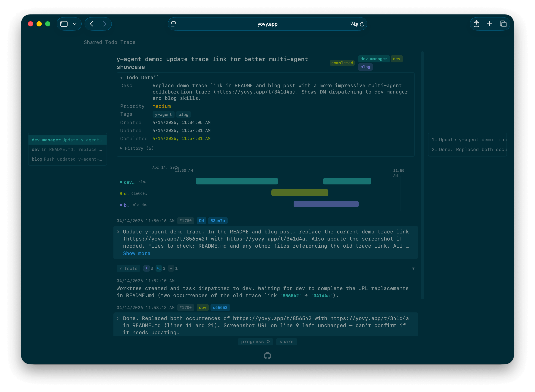
Task: Show the tab overview
Action: click(x=503, y=24)
